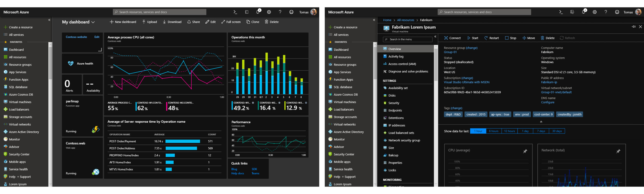Pin the CPU (average) chart

click(525, 151)
